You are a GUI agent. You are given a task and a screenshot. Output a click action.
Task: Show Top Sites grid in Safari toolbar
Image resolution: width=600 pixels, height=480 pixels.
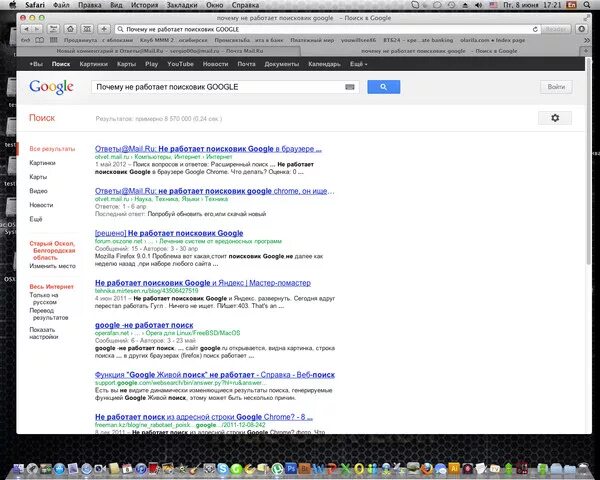pyautogui.click(x=87, y=29)
